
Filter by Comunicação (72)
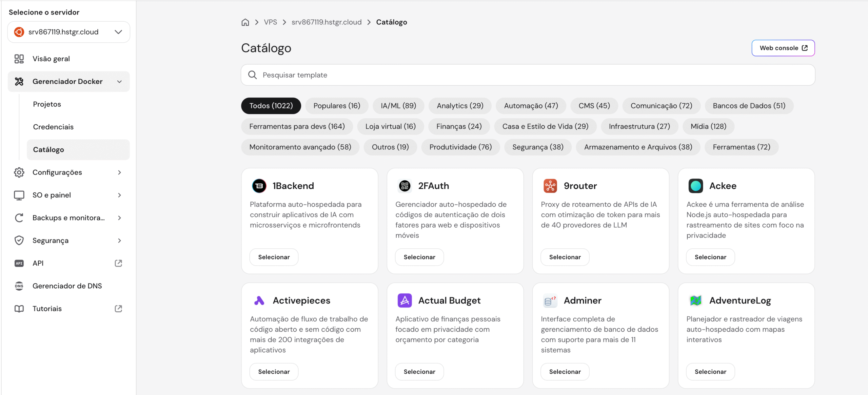tap(661, 106)
